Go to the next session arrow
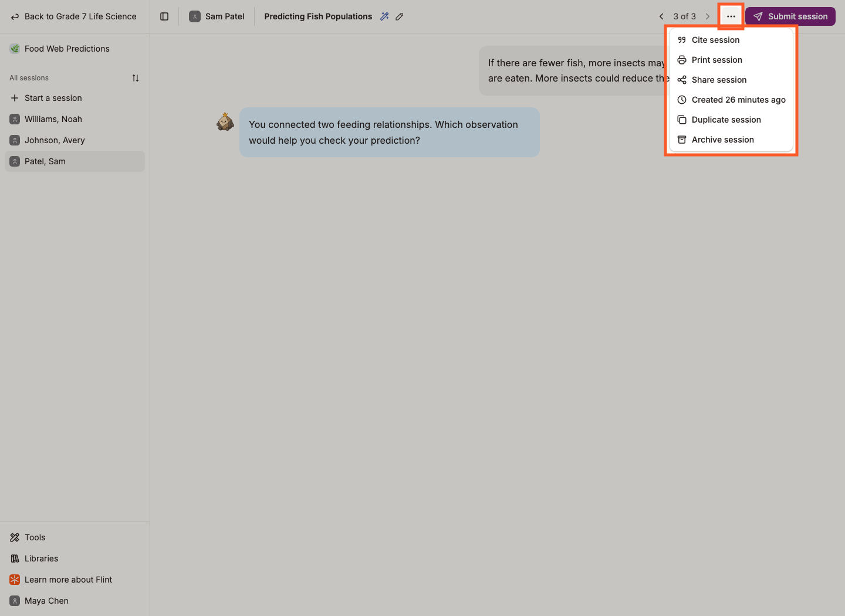845x616 pixels. pyautogui.click(x=708, y=16)
